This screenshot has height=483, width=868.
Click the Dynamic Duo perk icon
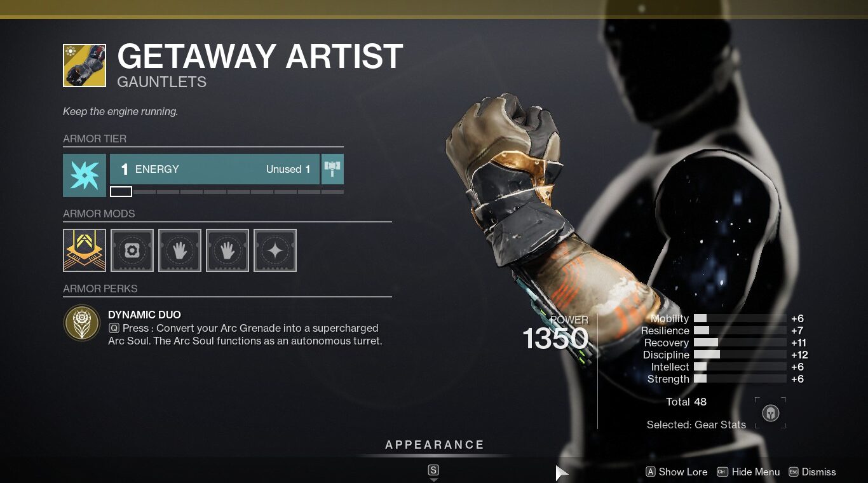click(82, 323)
